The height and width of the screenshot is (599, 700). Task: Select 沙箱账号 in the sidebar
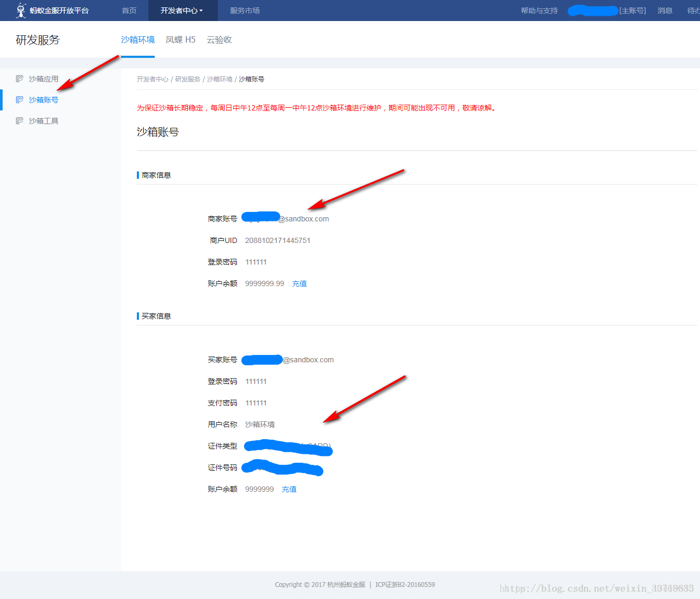point(44,100)
